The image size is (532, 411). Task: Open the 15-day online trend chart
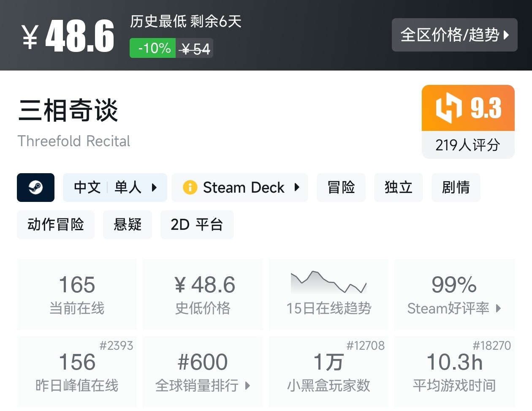pyautogui.click(x=328, y=294)
